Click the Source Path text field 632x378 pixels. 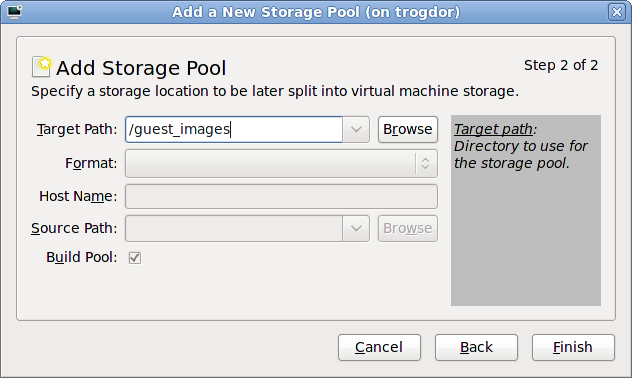[x=234, y=228]
